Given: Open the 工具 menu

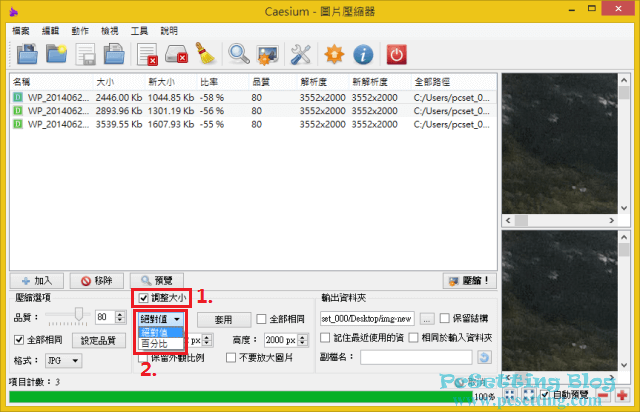Looking at the screenshot, I should 139,30.
